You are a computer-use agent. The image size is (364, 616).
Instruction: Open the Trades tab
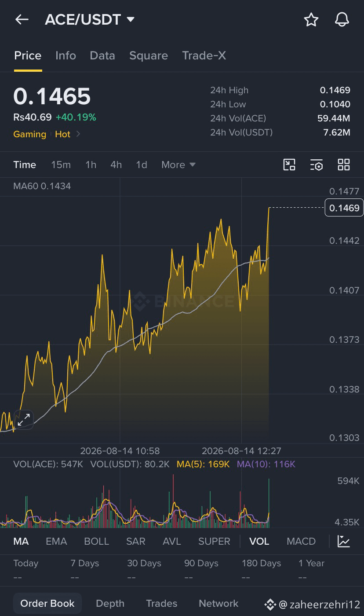pyautogui.click(x=161, y=604)
